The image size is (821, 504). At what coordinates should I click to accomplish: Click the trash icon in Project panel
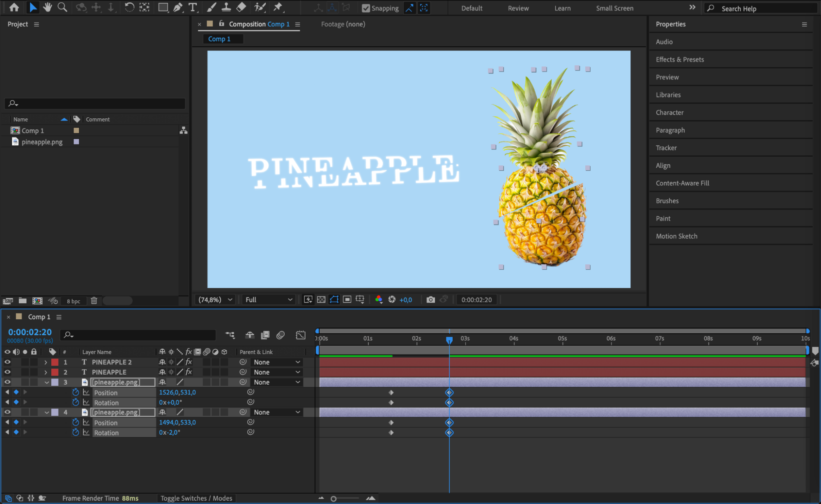coord(94,301)
